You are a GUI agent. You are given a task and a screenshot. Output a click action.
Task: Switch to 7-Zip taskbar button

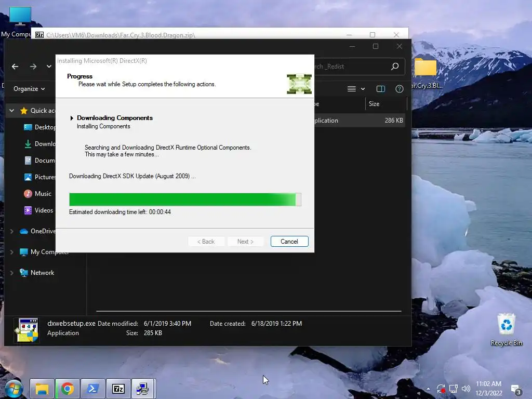(x=118, y=389)
